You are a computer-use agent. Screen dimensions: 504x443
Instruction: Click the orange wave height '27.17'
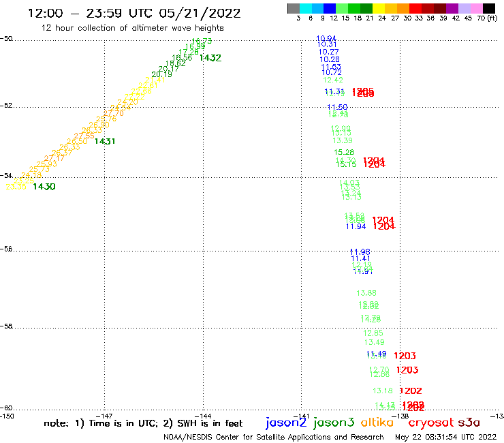click(x=54, y=158)
